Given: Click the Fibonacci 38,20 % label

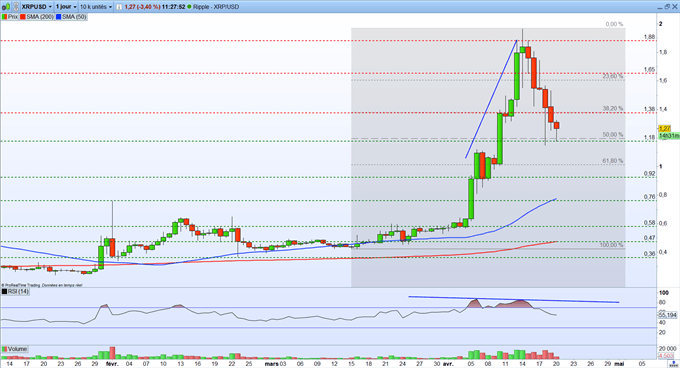Looking at the screenshot, I should pyautogui.click(x=613, y=109).
